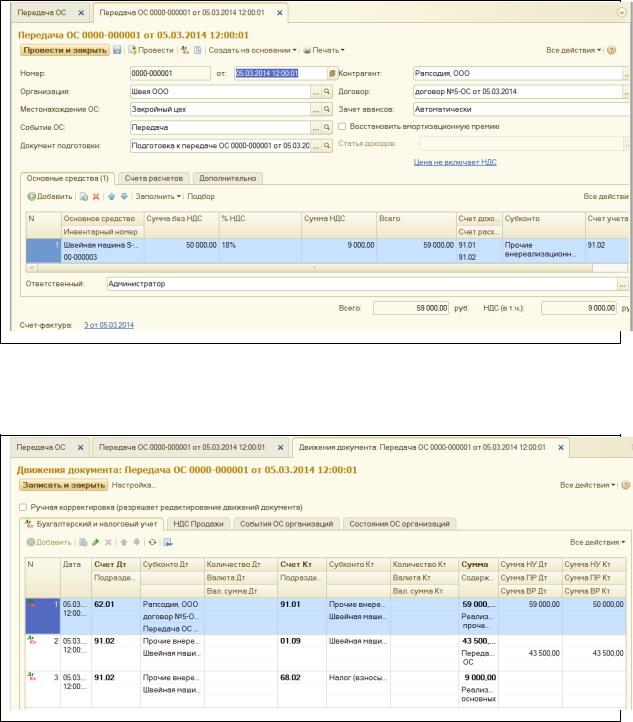The height and width of the screenshot is (722, 633).
Task: Open document movements Дт/Кт icon in top toolbar
Action: 185,50
